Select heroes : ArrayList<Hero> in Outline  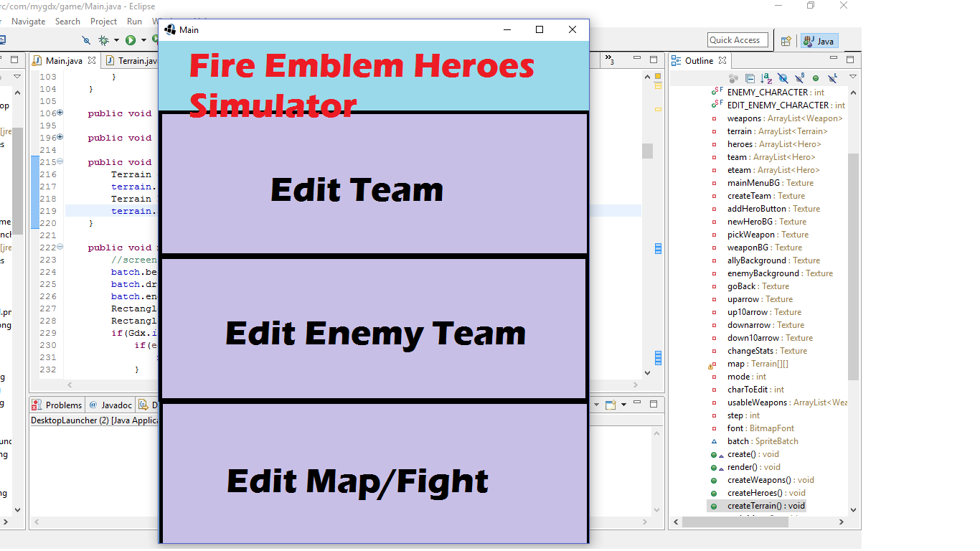tap(774, 144)
